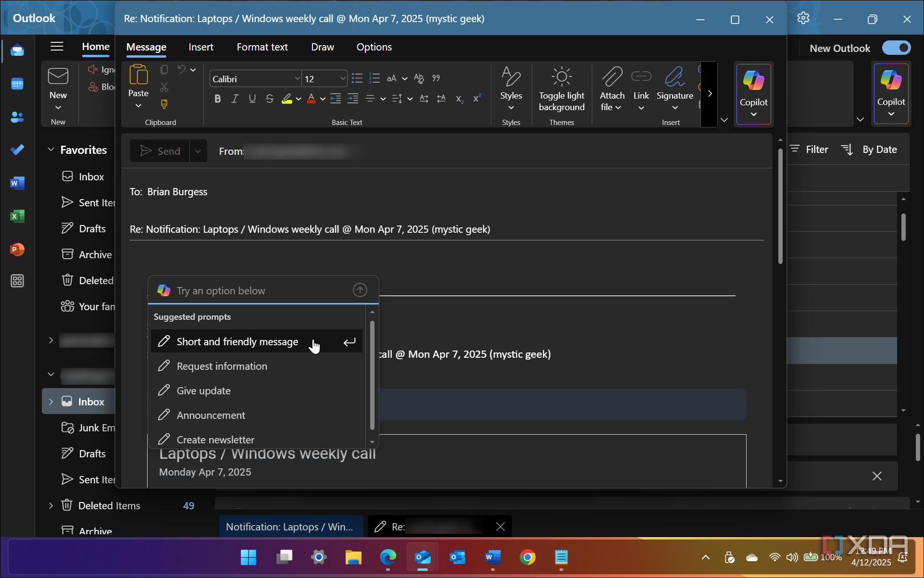Collapse the Favorites folder group
Image resolution: width=924 pixels, height=578 pixels.
pyautogui.click(x=51, y=150)
